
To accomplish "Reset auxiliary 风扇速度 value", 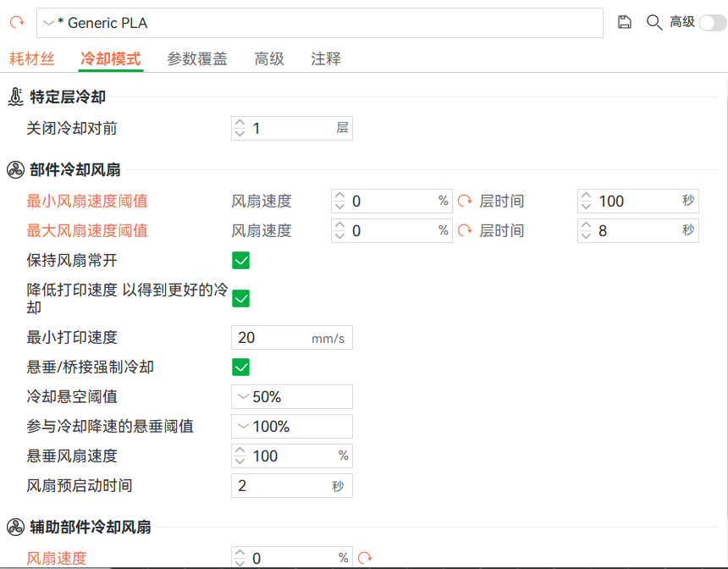I will pyautogui.click(x=365, y=558).
